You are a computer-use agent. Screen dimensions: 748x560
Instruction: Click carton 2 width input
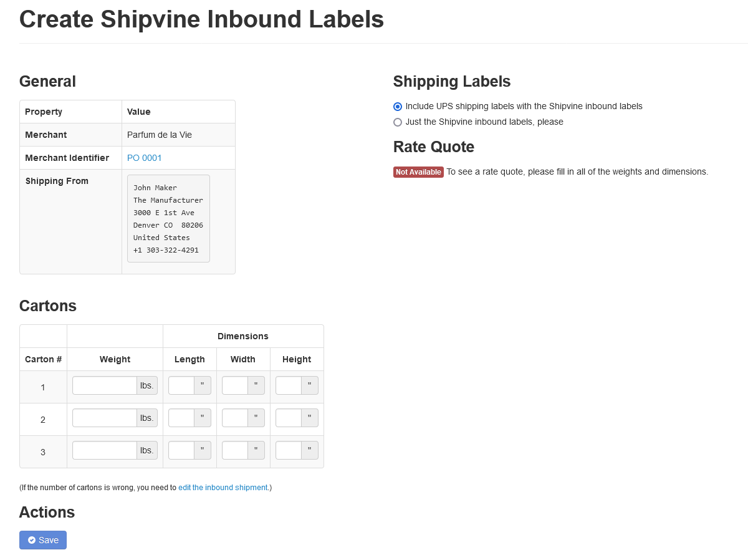pyautogui.click(x=235, y=418)
